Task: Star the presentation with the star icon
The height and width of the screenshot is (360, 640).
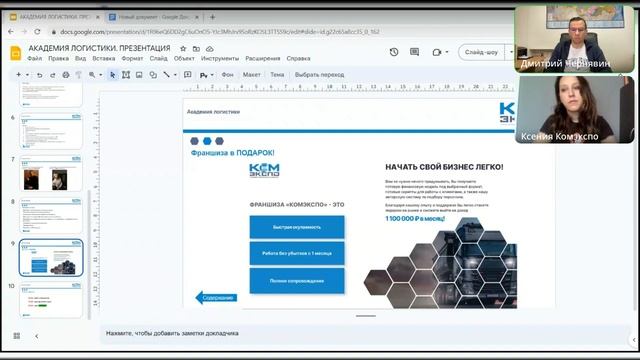Action: point(183,49)
